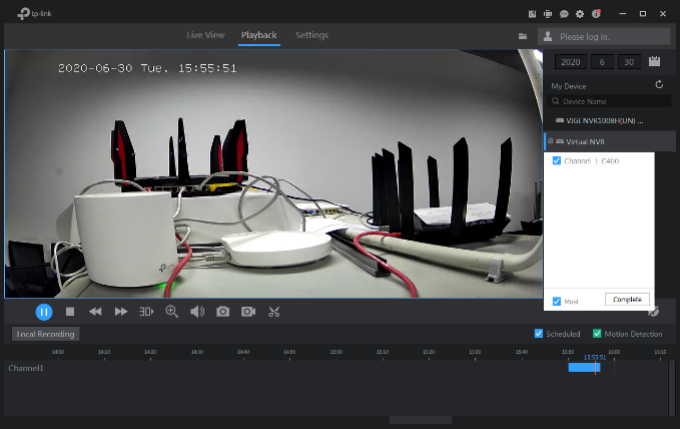The image size is (680, 429).
Task: Pause the playback video
Action: tap(44, 312)
